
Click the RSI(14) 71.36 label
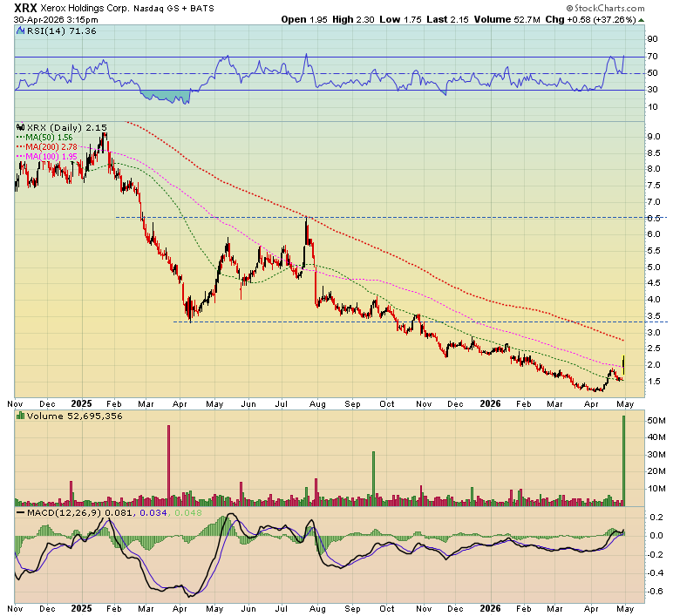62,30
